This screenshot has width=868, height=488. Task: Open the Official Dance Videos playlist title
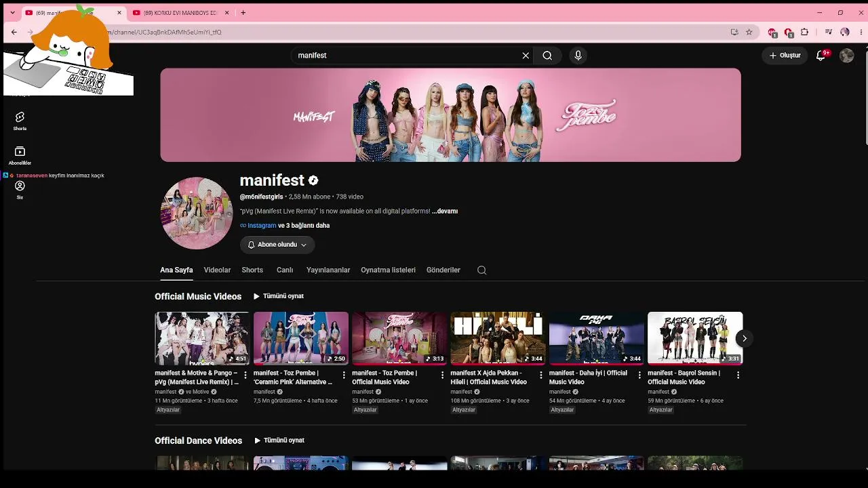click(198, 441)
